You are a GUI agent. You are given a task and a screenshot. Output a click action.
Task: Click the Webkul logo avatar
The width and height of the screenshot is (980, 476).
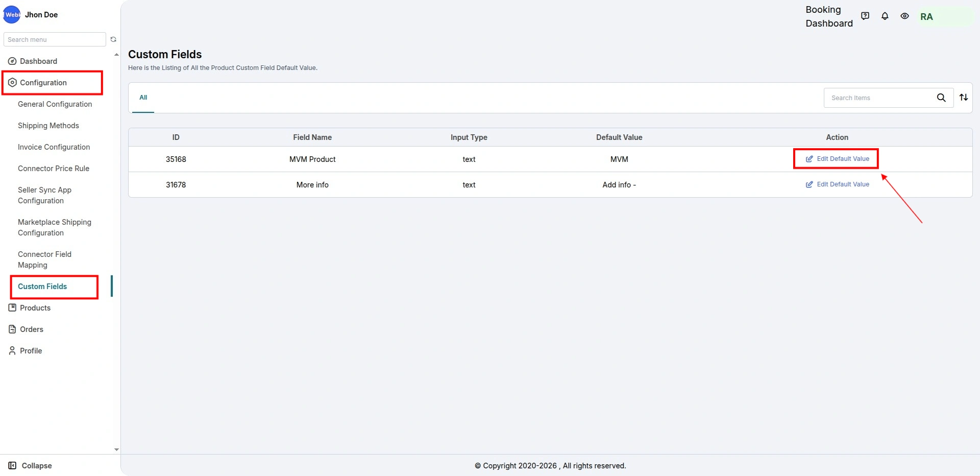click(12, 15)
